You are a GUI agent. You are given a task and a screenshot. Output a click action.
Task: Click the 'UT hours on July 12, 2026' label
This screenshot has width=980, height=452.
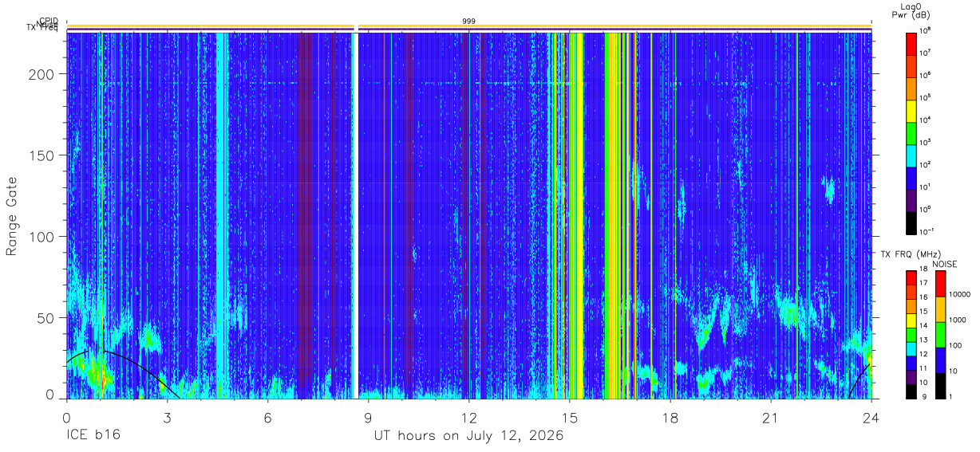click(x=468, y=436)
